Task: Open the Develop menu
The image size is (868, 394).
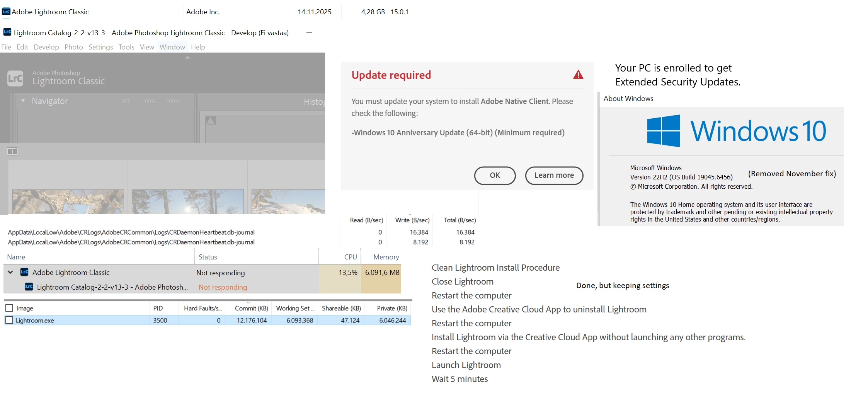Action: point(46,47)
